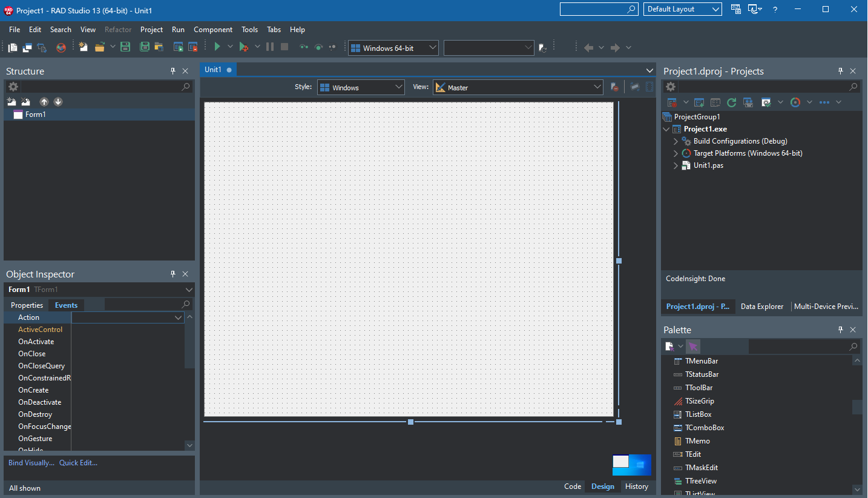This screenshot has height=498, width=868.
Task: Click the Palette search field
Action: (804, 347)
